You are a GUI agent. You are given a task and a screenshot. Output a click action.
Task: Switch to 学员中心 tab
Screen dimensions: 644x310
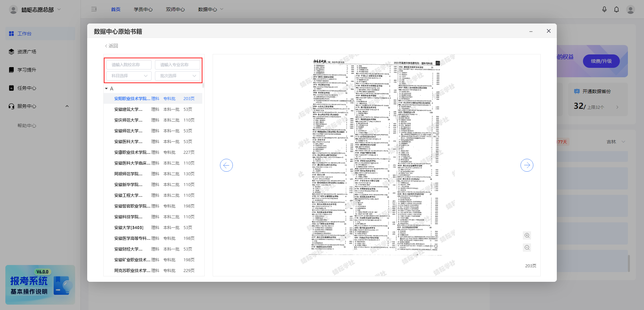pos(143,9)
